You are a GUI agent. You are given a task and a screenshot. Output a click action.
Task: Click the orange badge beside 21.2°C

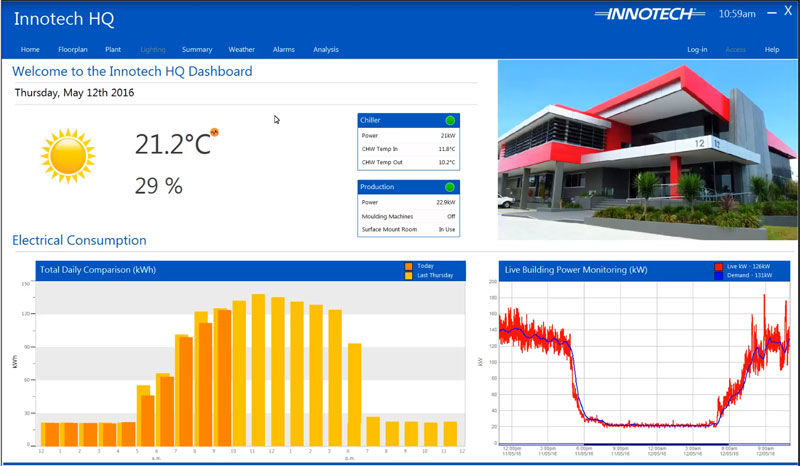pos(214,132)
